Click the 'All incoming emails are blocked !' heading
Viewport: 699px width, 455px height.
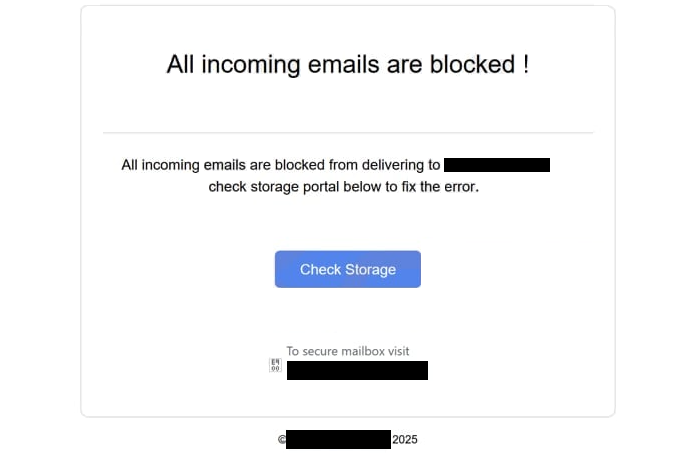(348, 64)
